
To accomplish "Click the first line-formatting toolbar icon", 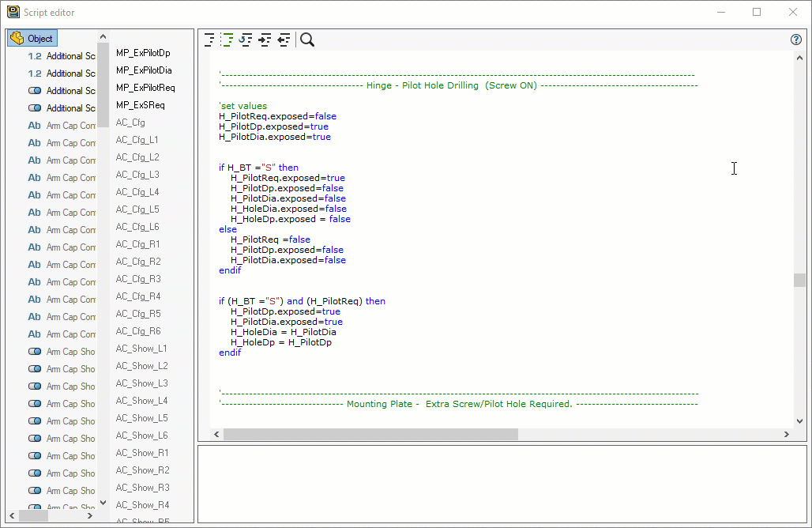I will point(209,40).
